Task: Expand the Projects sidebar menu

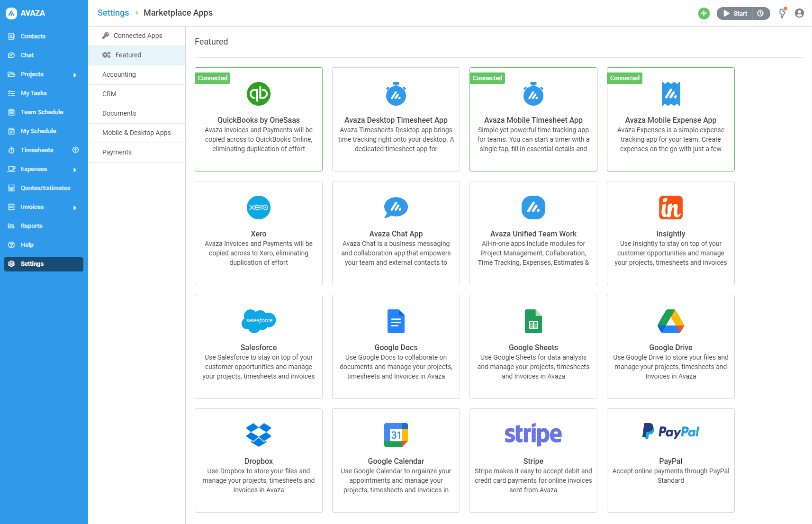Action: click(x=75, y=74)
